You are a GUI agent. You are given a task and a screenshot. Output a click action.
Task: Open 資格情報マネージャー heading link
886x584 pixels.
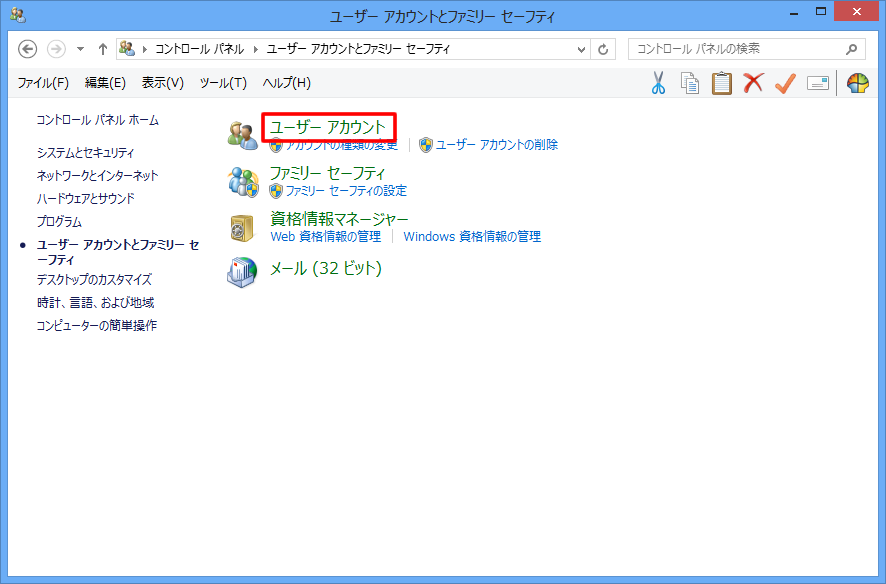[339, 219]
